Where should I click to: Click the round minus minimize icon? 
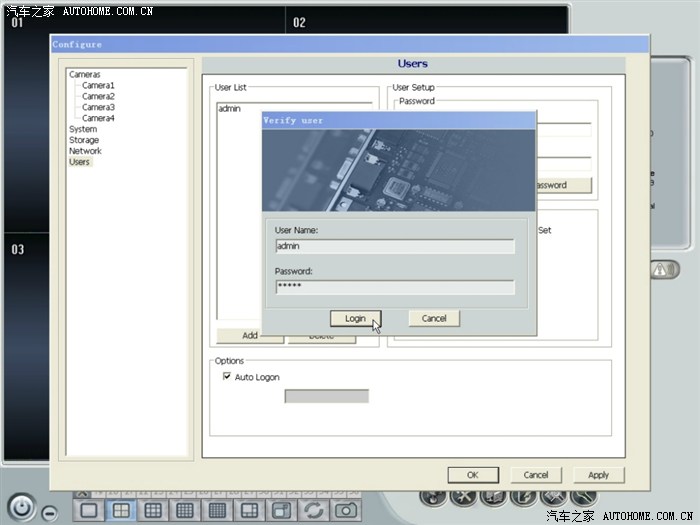pos(50,513)
